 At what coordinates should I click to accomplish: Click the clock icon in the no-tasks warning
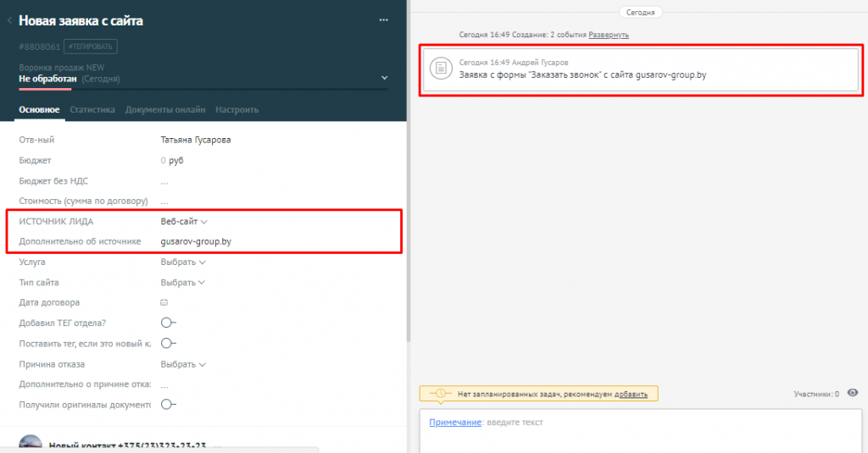440,394
